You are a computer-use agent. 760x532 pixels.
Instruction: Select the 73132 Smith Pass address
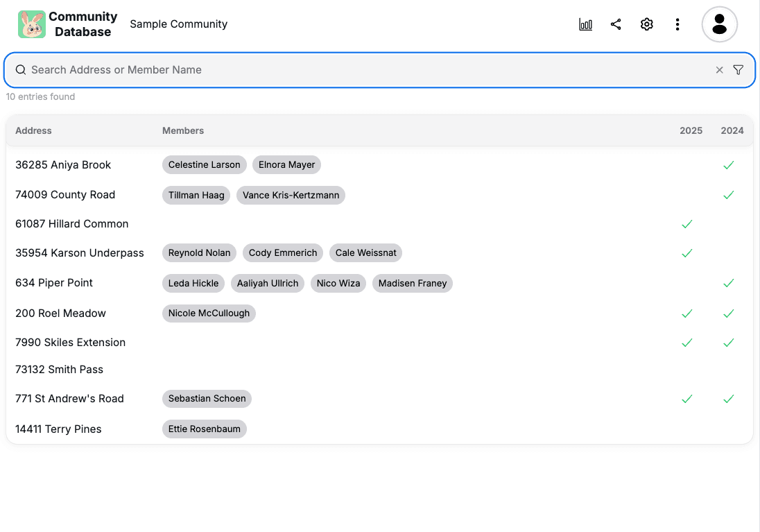59,370
